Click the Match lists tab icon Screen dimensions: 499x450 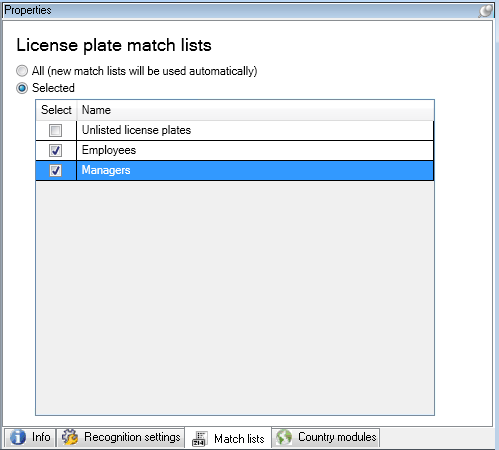pyautogui.click(x=200, y=439)
